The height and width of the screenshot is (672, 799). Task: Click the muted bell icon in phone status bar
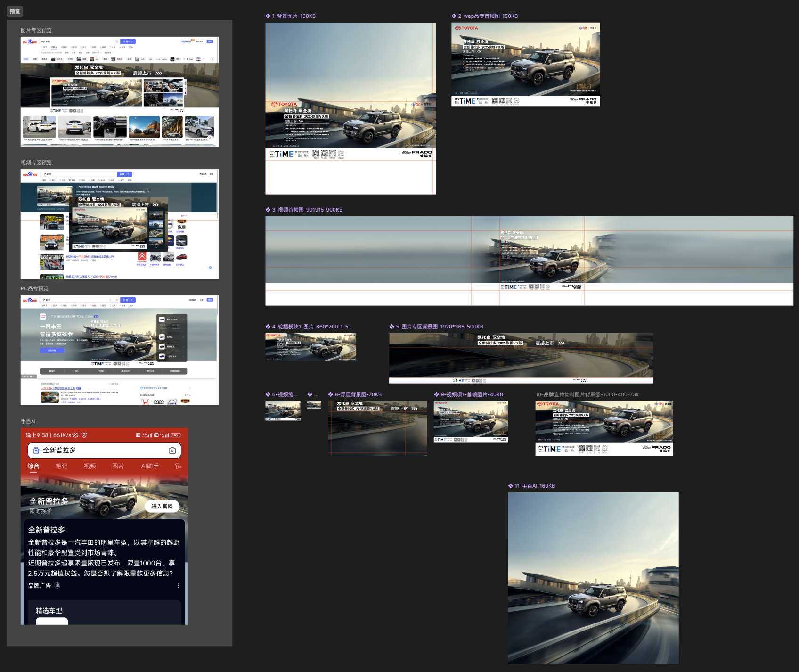(x=76, y=435)
